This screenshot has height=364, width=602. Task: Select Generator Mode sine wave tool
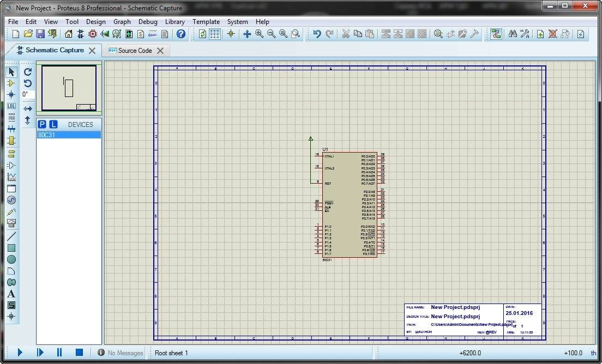coord(11,200)
